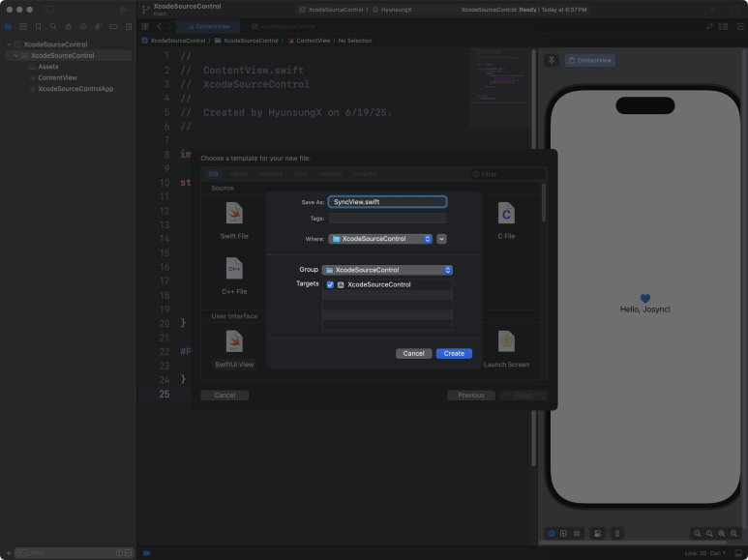Open the Group popup menu
The image size is (748, 560).
tap(387, 270)
